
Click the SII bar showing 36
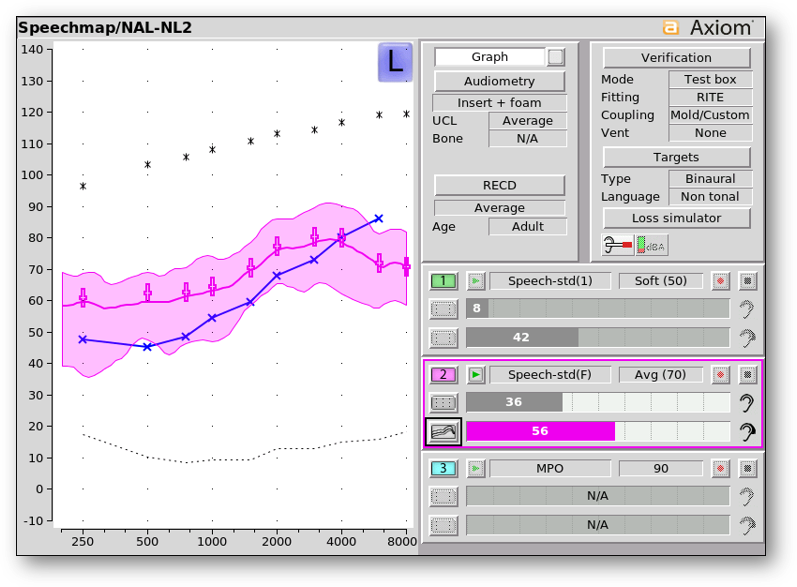pyautogui.click(x=598, y=403)
